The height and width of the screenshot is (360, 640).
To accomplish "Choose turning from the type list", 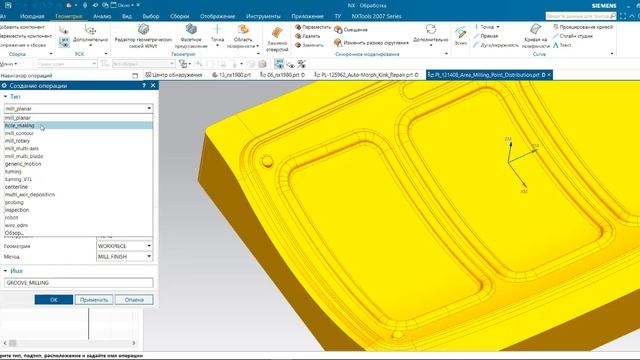I will (x=78, y=171).
